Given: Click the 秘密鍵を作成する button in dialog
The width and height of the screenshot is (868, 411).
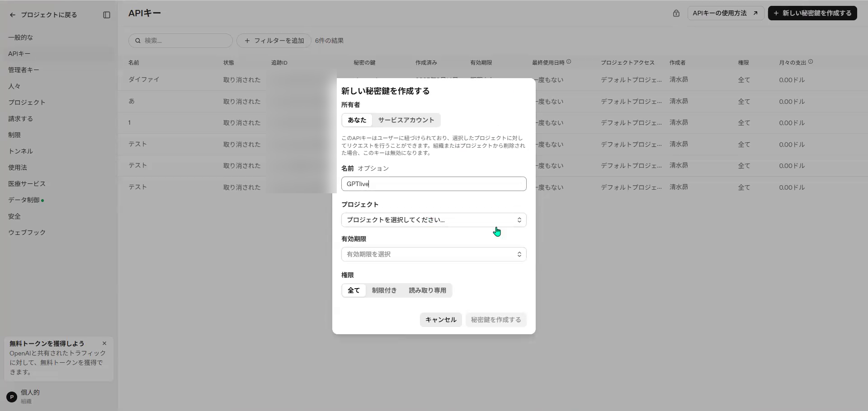Looking at the screenshot, I should tap(496, 320).
